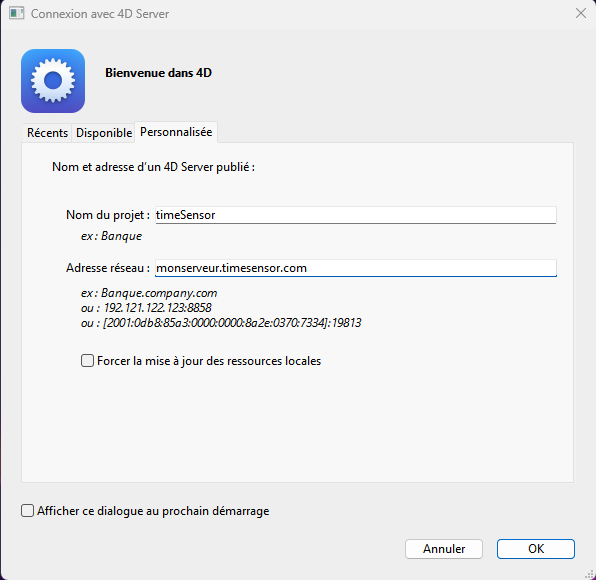Focus the Nom du projet field

[356, 215]
